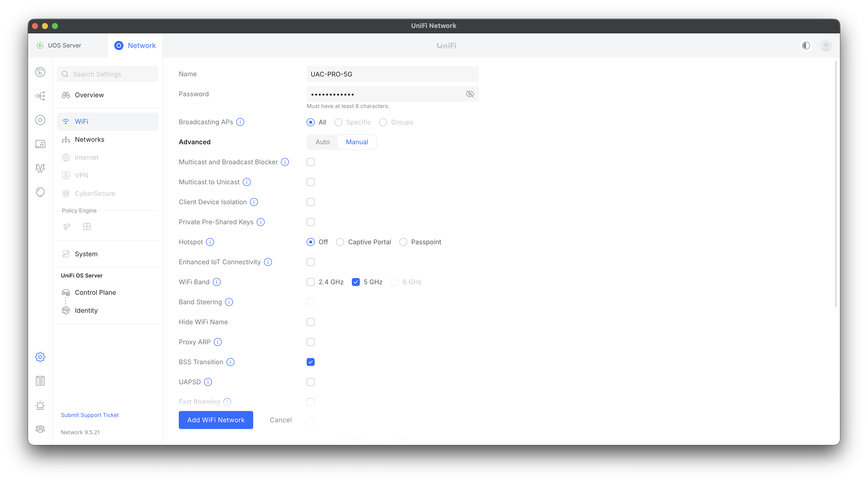Open the alarms siren icon
Image resolution: width=868 pixels, height=482 pixels.
click(40, 405)
